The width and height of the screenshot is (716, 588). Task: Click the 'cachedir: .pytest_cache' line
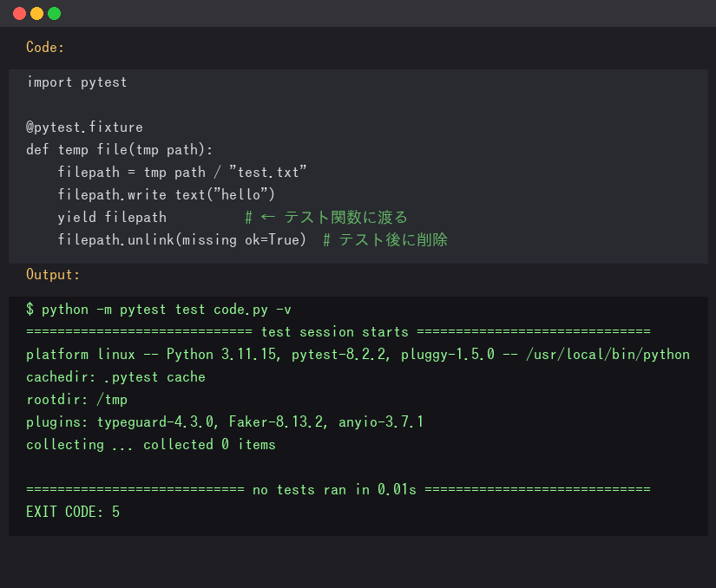click(x=115, y=376)
